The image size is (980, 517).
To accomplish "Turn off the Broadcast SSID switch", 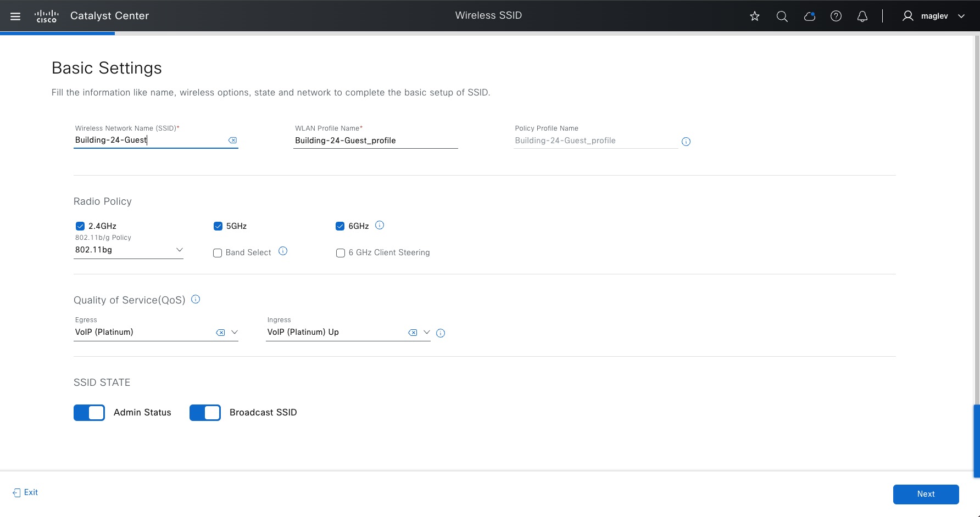I will pos(205,413).
